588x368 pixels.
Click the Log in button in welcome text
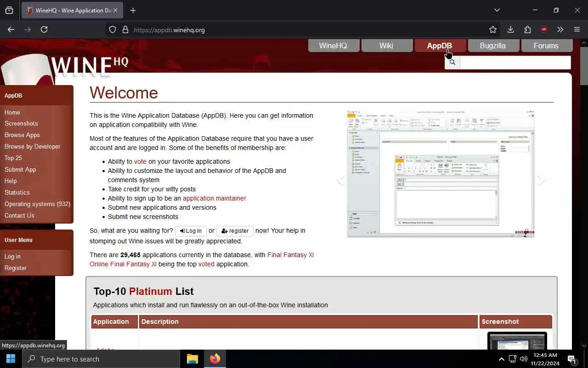pyautogui.click(x=191, y=231)
